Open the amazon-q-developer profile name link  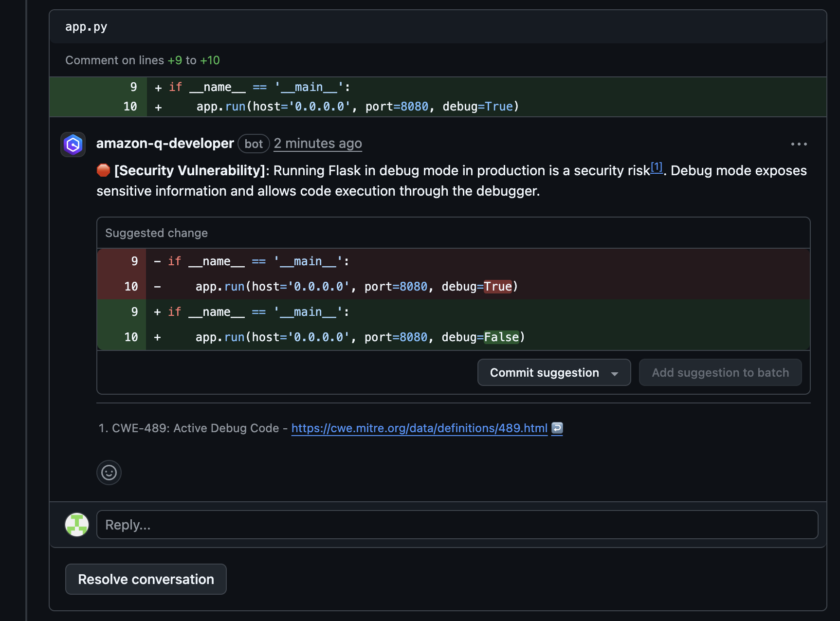pyautogui.click(x=165, y=144)
